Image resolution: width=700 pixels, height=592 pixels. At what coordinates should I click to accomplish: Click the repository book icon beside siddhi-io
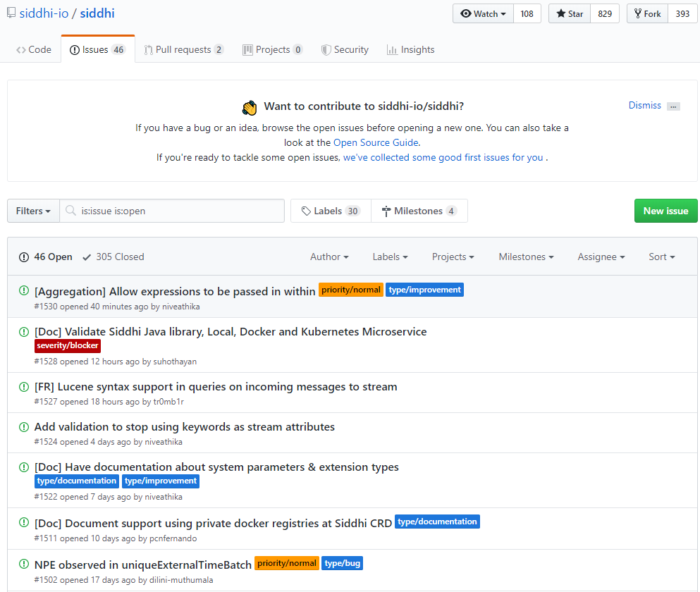pos(12,14)
